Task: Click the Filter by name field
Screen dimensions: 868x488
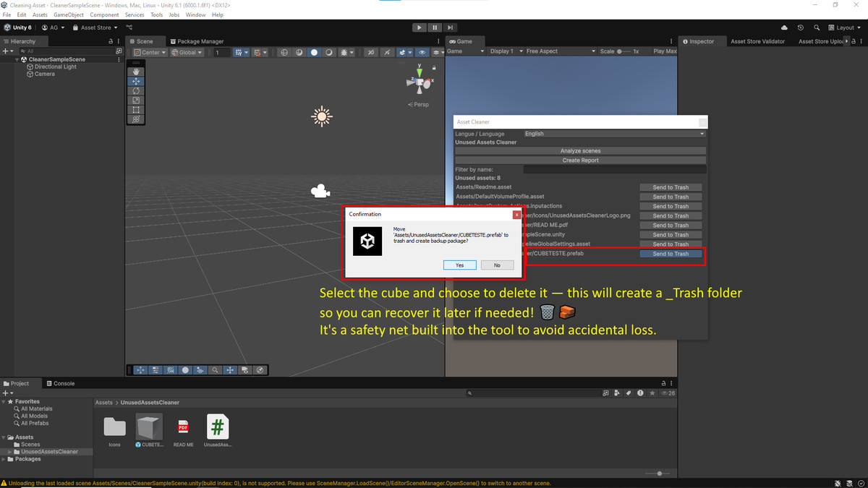Action: click(615, 169)
